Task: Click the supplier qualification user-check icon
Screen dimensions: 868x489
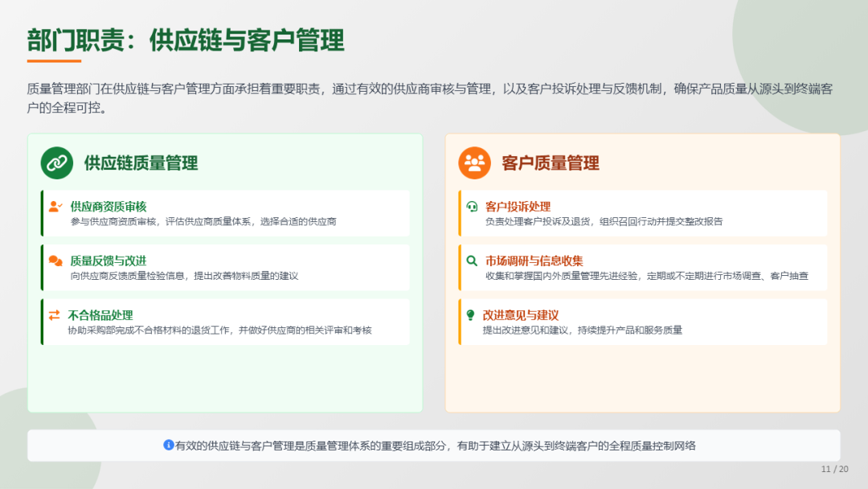Action: 55,207
